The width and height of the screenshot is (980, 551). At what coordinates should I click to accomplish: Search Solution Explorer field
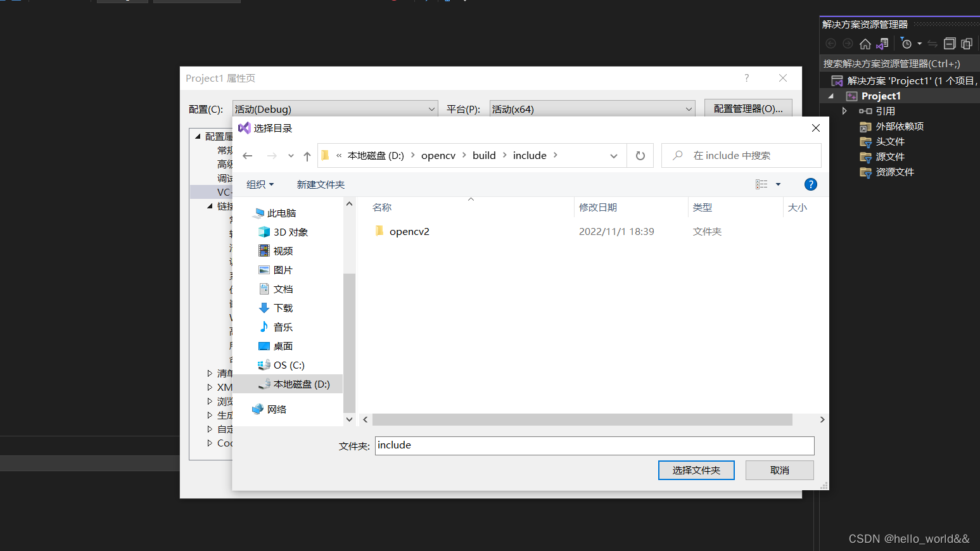pos(900,63)
